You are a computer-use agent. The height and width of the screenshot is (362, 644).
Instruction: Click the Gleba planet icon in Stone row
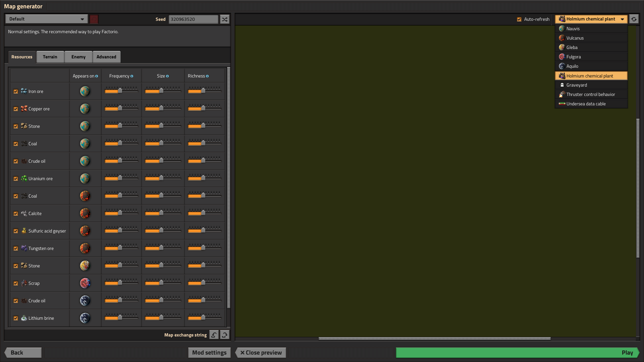pos(85,266)
